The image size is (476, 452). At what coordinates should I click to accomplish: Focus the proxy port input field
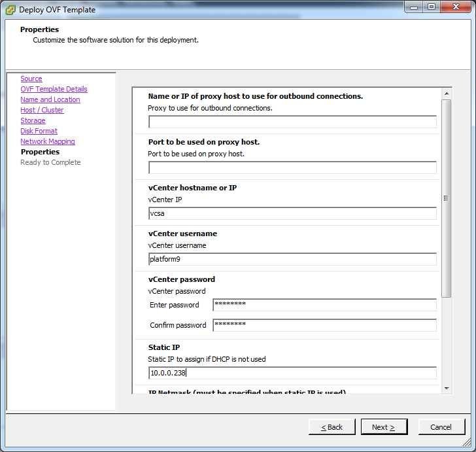pos(292,167)
